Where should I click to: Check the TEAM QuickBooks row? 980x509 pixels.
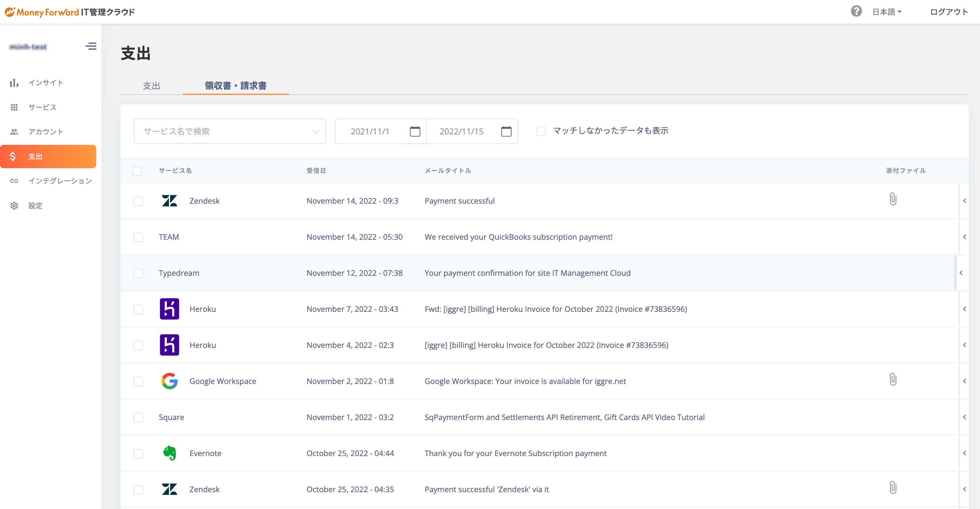pyautogui.click(x=138, y=237)
